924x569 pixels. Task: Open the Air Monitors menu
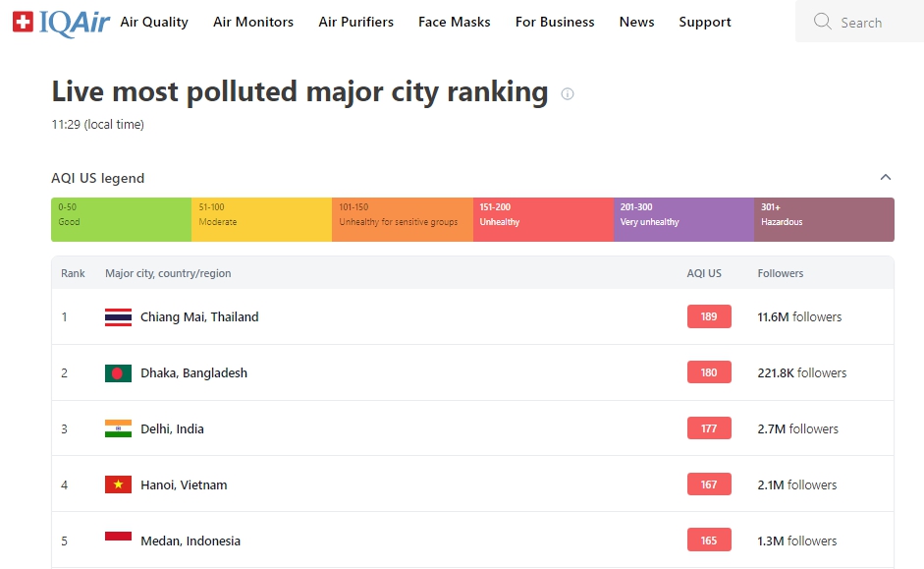(x=253, y=22)
